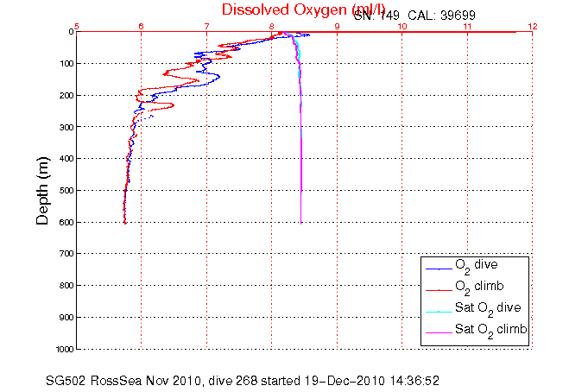Click the depth tick label "300"
588x392 pixels.
[x=66, y=127]
